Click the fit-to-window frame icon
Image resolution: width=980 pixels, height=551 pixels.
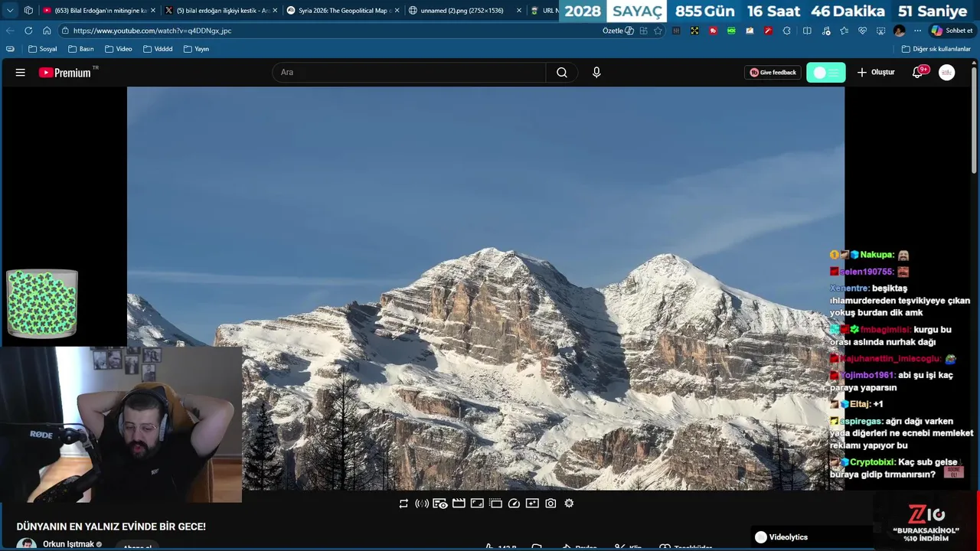point(477,504)
